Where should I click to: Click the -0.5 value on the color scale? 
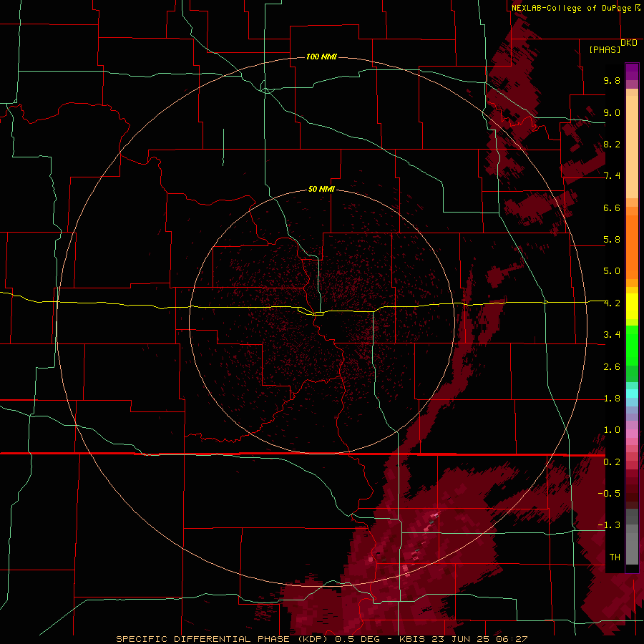point(609,493)
